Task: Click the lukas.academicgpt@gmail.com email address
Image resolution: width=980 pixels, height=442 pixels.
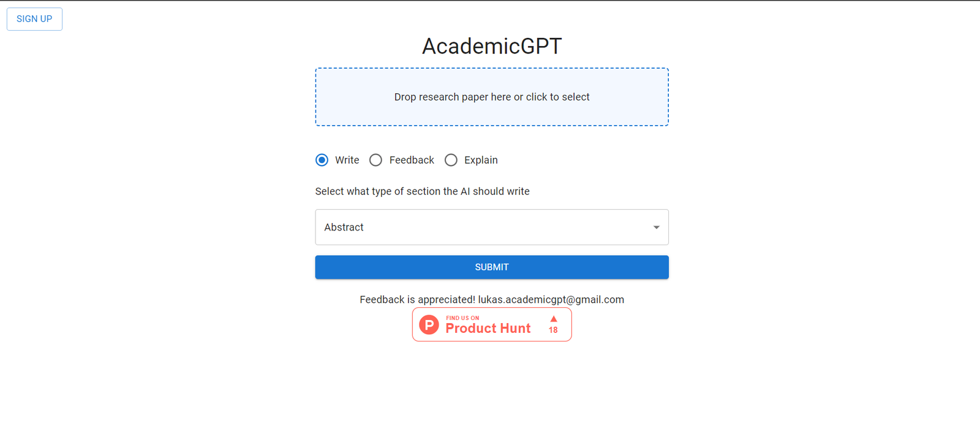Action: pos(551,300)
